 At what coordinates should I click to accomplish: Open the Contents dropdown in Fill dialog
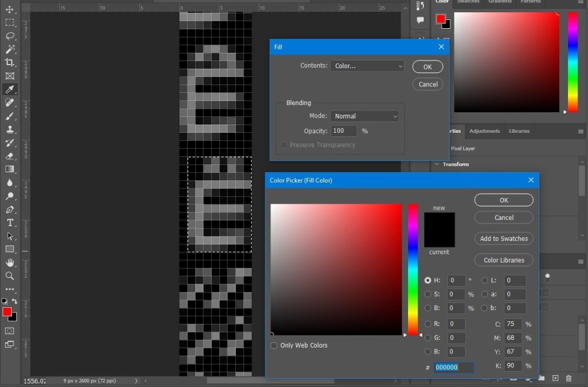[367, 66]
